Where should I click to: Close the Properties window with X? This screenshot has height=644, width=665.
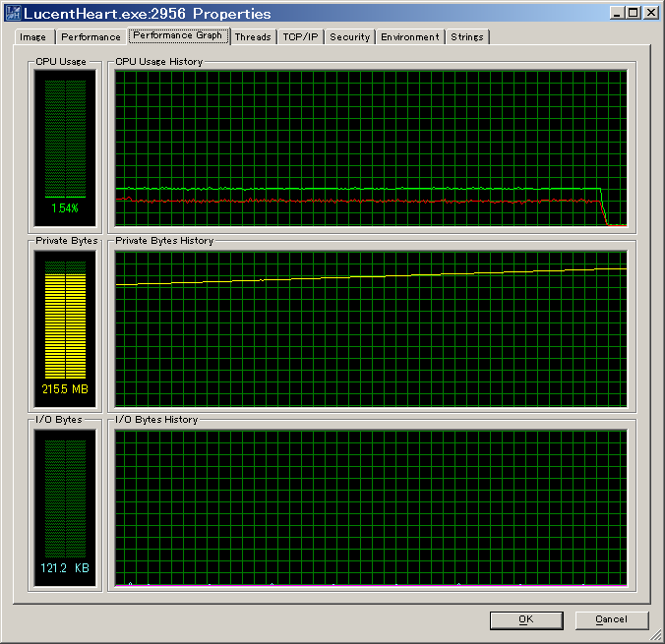650,14
